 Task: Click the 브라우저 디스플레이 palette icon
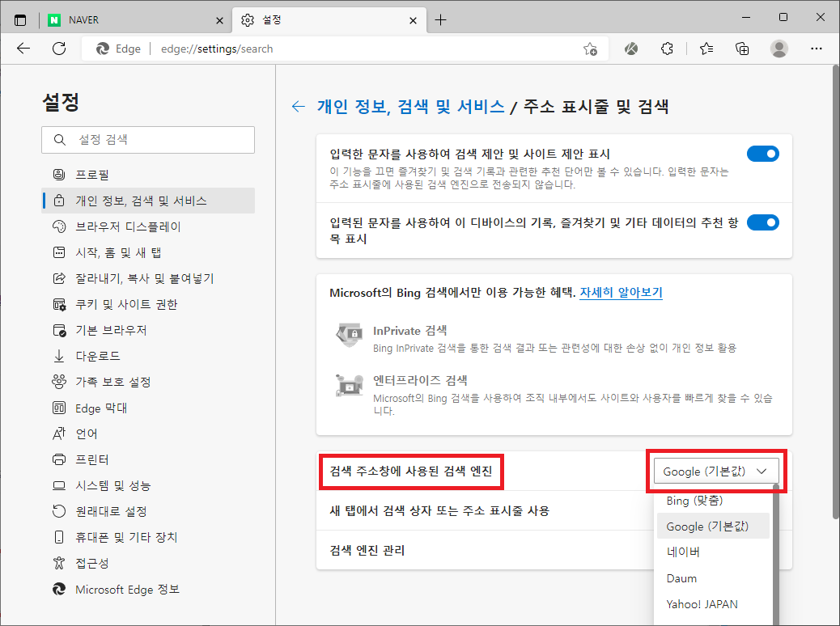(59, 226)
